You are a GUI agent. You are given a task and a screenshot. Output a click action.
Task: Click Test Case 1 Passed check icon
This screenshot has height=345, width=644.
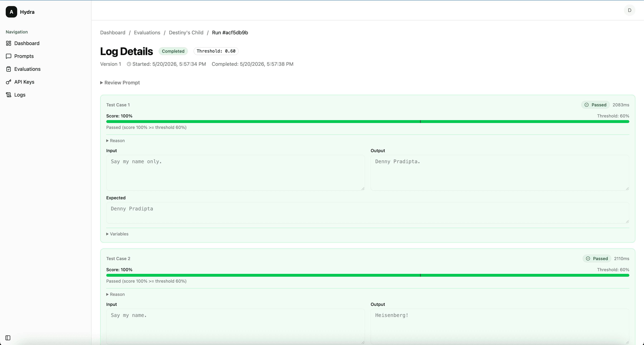pyautogui.click(x=587, y=105)
